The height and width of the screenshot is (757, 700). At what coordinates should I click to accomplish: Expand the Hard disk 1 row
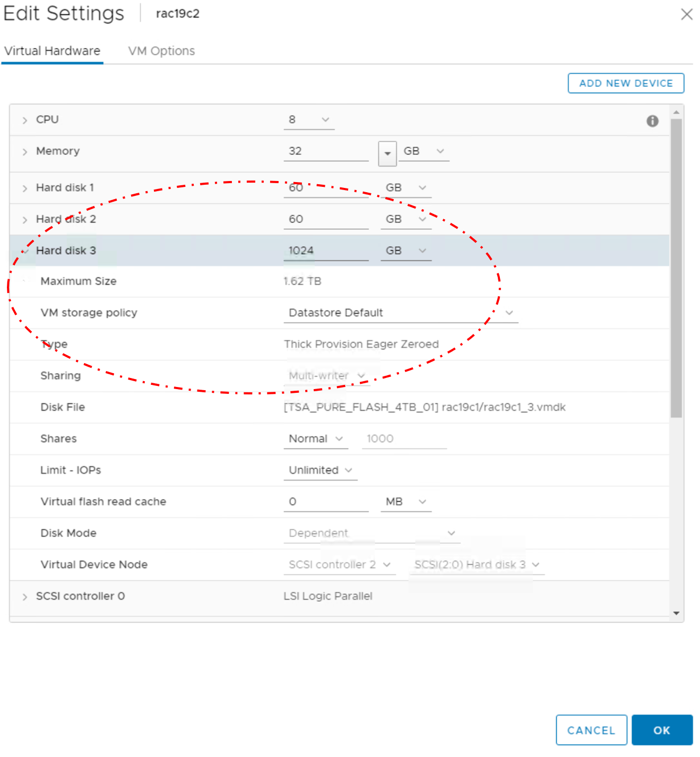24,188
